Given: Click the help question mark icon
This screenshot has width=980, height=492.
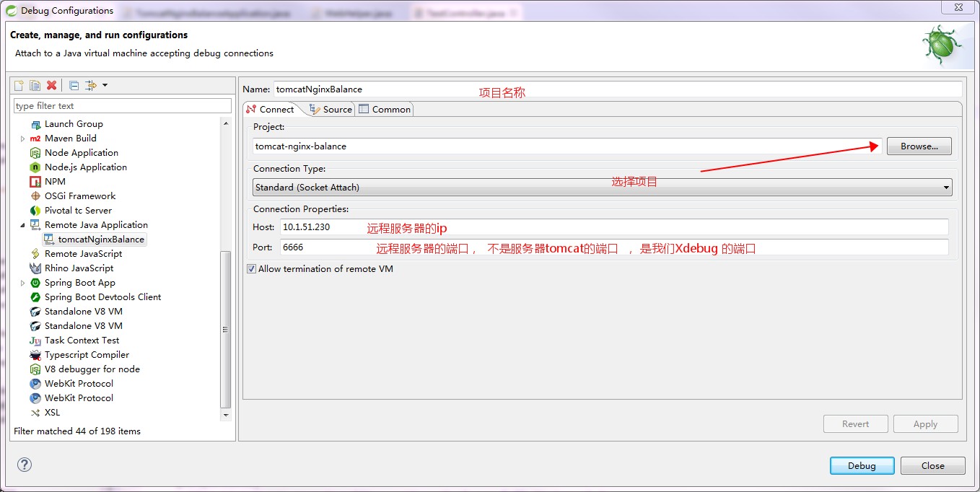Looking at the screenshot, I should (x=24, y=465).
